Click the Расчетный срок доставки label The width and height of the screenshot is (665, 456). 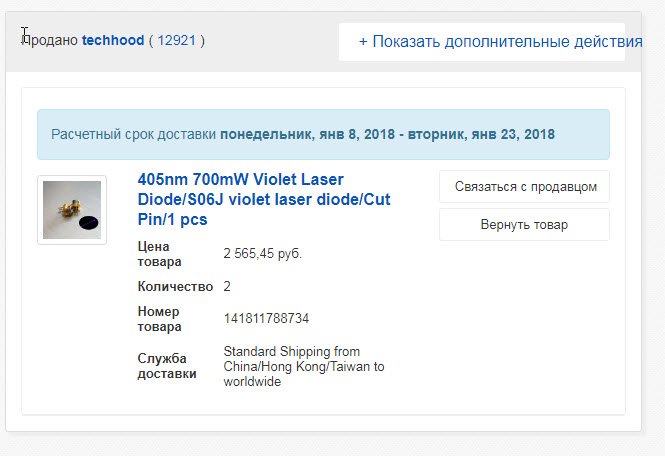[x=134, y=134]
